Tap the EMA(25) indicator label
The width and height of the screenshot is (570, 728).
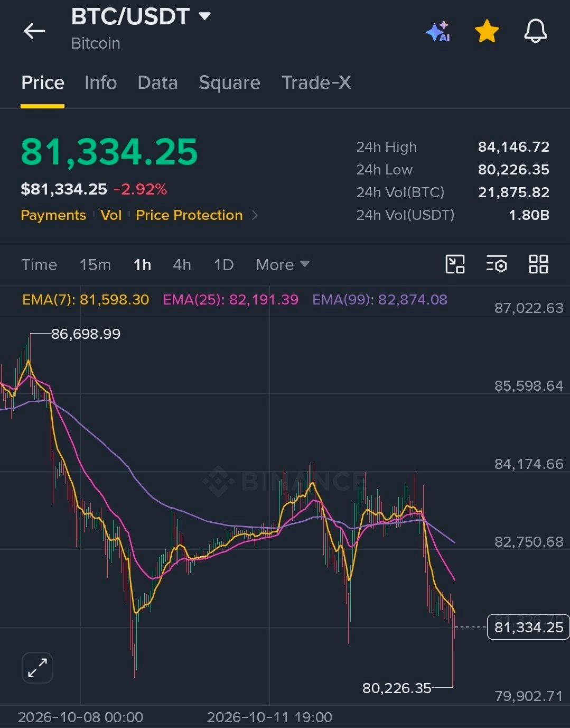coord(231,300)
